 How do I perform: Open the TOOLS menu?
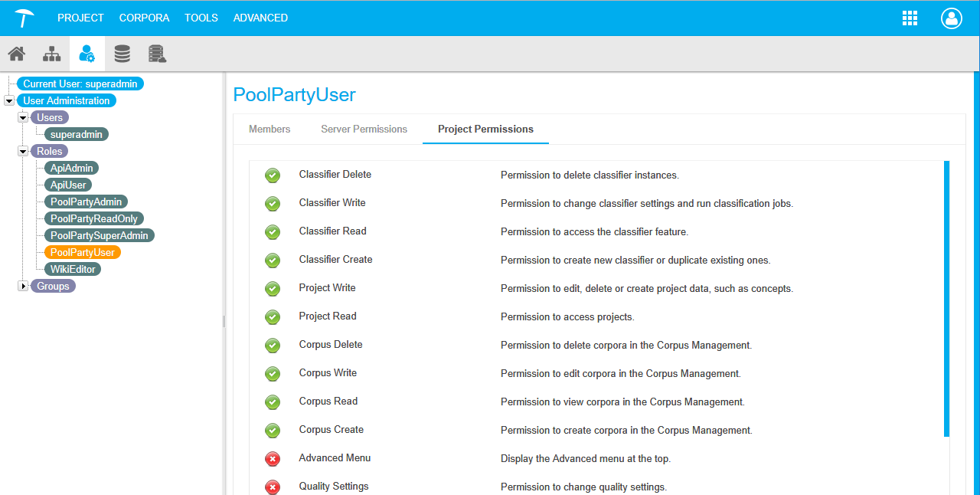[x=201, y=18]
